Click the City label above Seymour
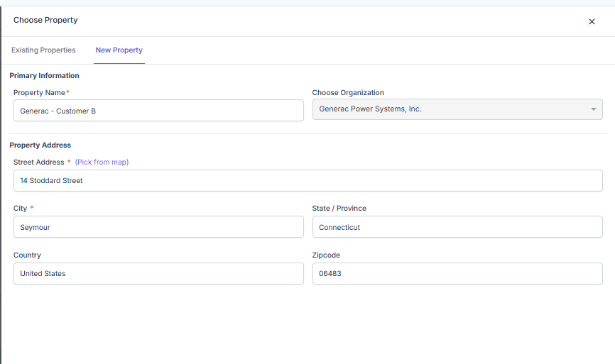The image size is (615, 364). click(x=20, y=209)
